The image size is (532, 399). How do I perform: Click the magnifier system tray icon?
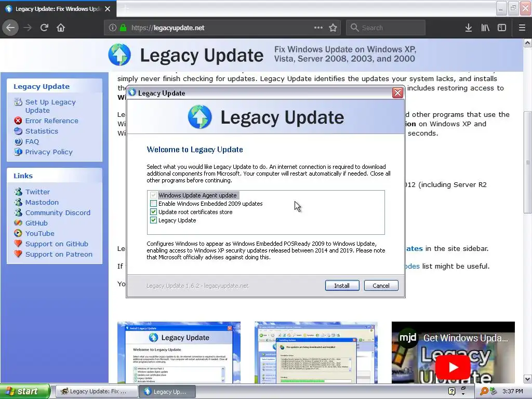484,392
